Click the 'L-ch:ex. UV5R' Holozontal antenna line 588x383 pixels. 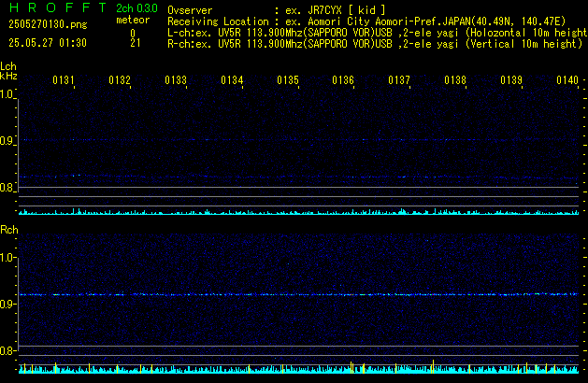378,33
